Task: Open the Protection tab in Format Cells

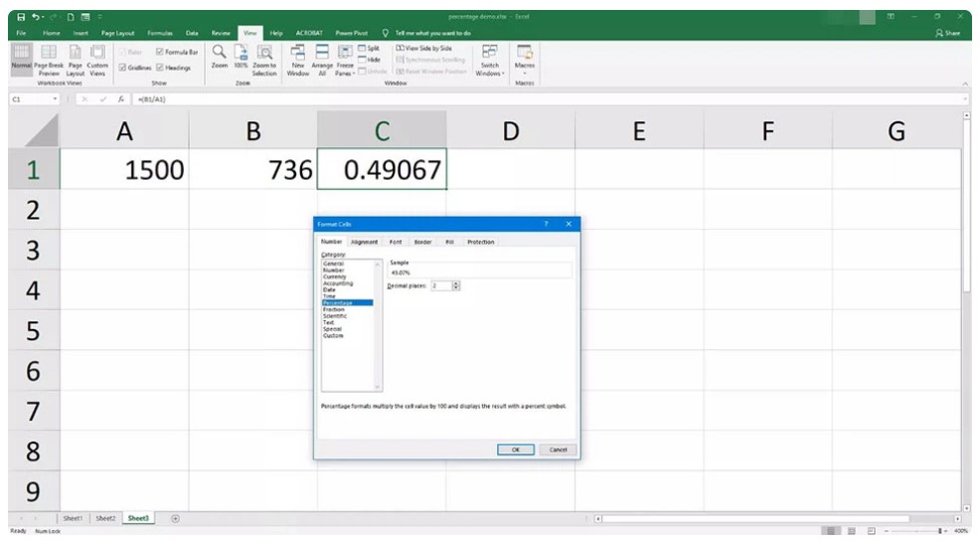Action: coord(481,242)
